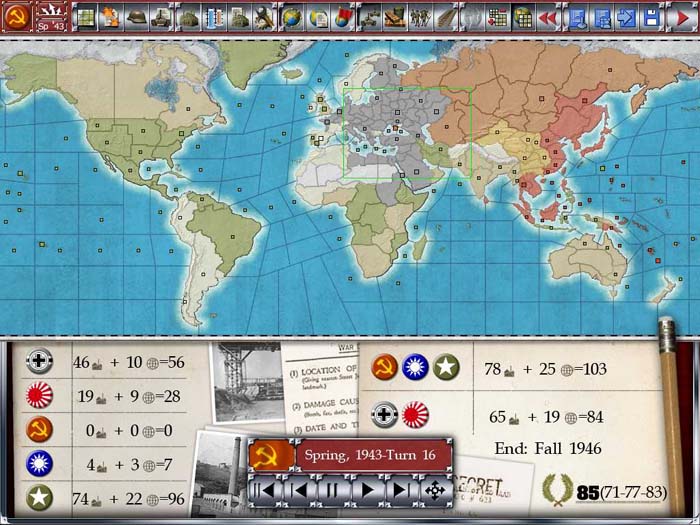Step back one turn in replay
Viewport: 700px width, 525px height.
(299, 491)
